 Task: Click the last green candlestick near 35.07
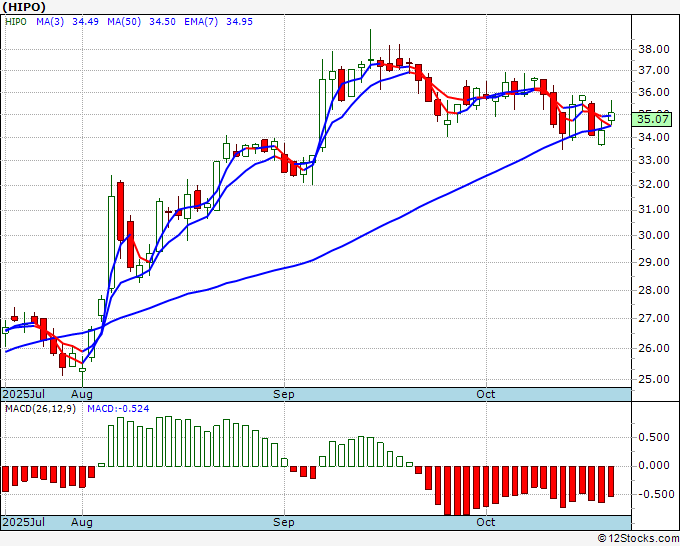pos(611,116)
